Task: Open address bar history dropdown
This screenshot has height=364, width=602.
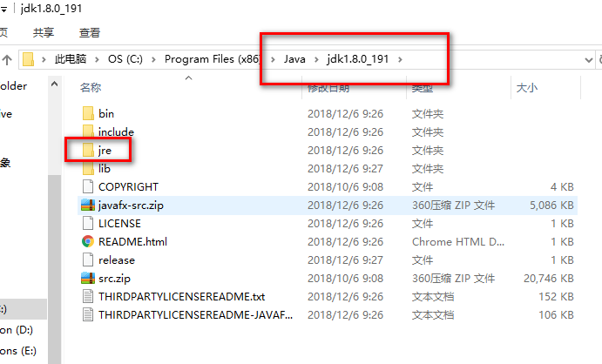Action: pos(588,60)
